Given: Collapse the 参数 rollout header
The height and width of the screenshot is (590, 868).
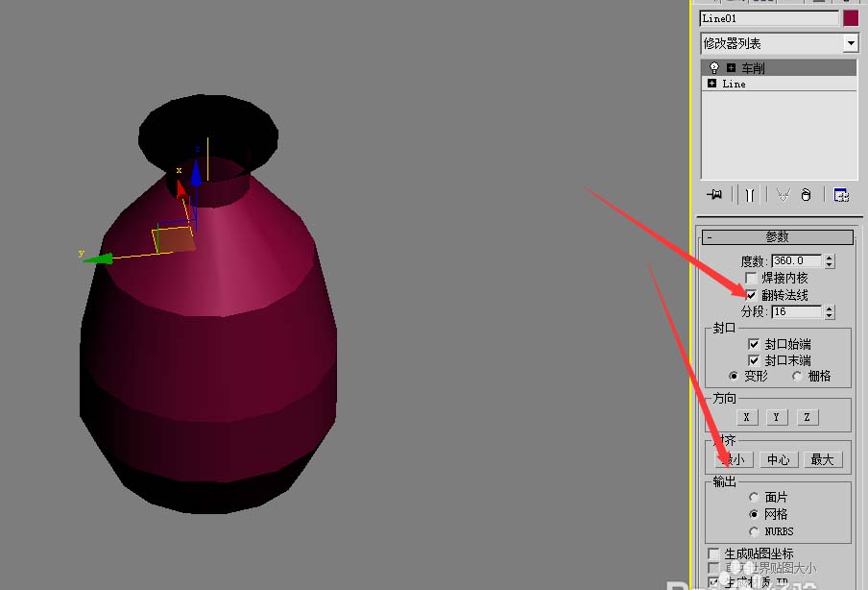Looking at the screenshot, I should click(778, 237).
